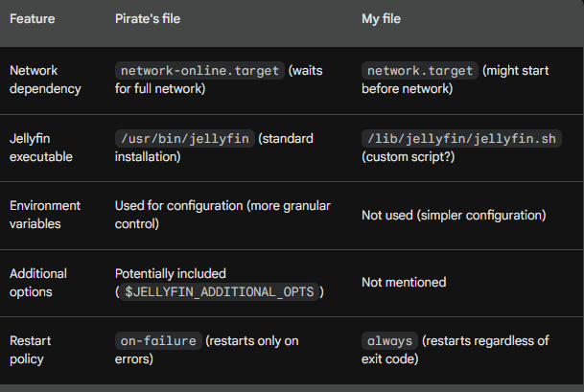Click the on-failure code snippet
This screenshot has width=584, height=392.
click(x=158, y=340)
